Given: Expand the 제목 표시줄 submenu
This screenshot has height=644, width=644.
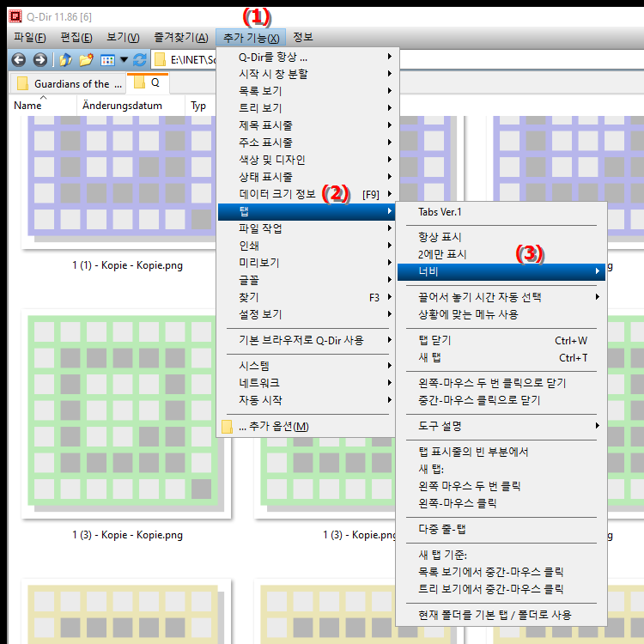Looking at the screenshot, I should (x=306, y=125).
